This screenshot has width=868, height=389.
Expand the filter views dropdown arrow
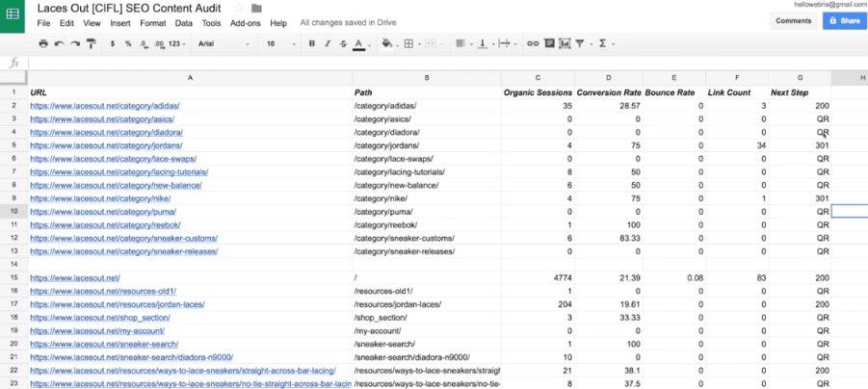591,44
